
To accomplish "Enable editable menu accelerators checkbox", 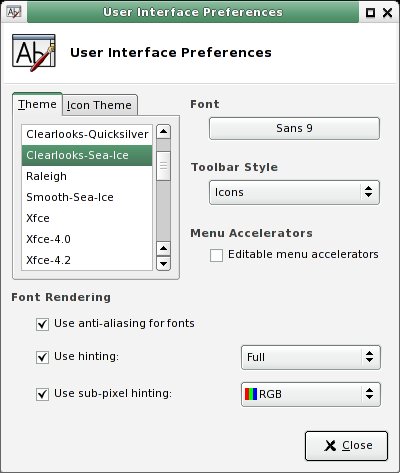I will [x=216, y=255].
